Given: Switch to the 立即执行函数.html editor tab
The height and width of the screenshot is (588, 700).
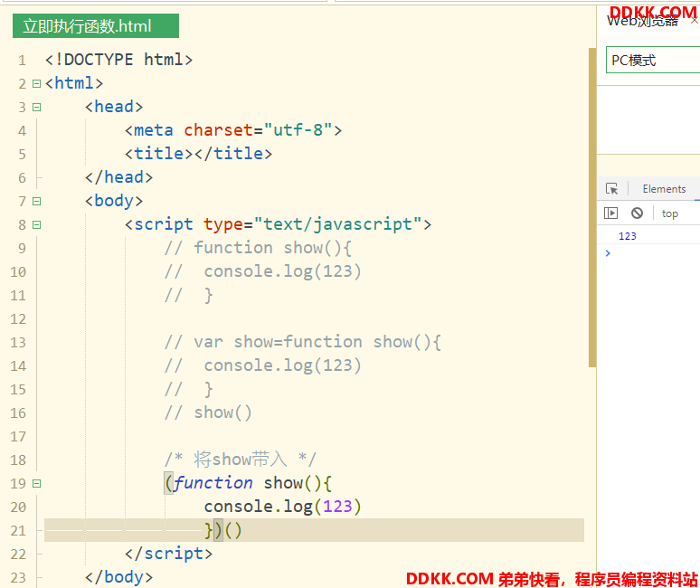Looking at the screenshot, I should pyautogui.click(x=96, y=26).
